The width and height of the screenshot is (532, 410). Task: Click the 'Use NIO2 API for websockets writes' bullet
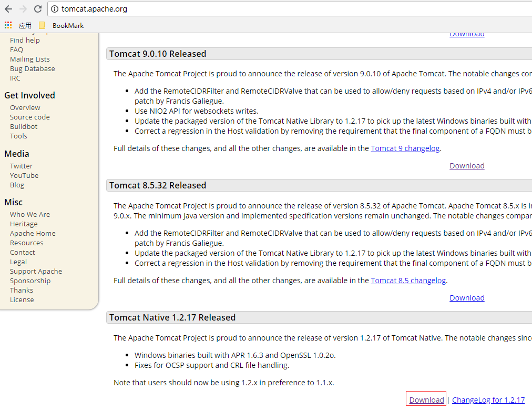197,111
